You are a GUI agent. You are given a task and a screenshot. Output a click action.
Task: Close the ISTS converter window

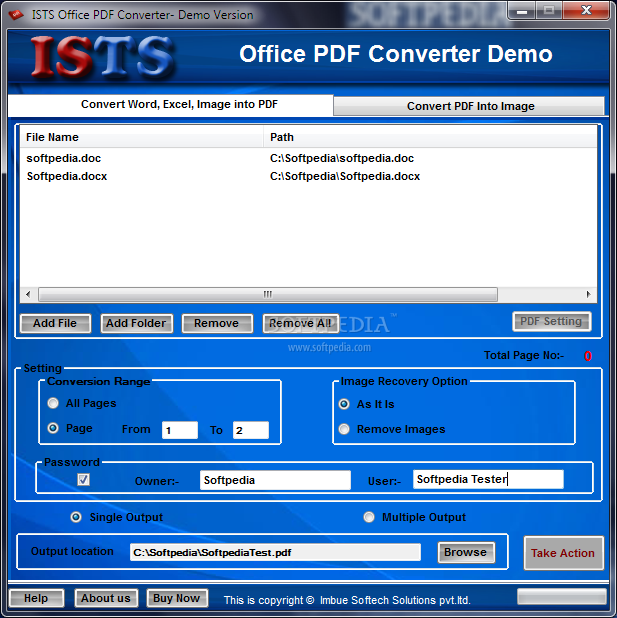click(x=586, y=11)
